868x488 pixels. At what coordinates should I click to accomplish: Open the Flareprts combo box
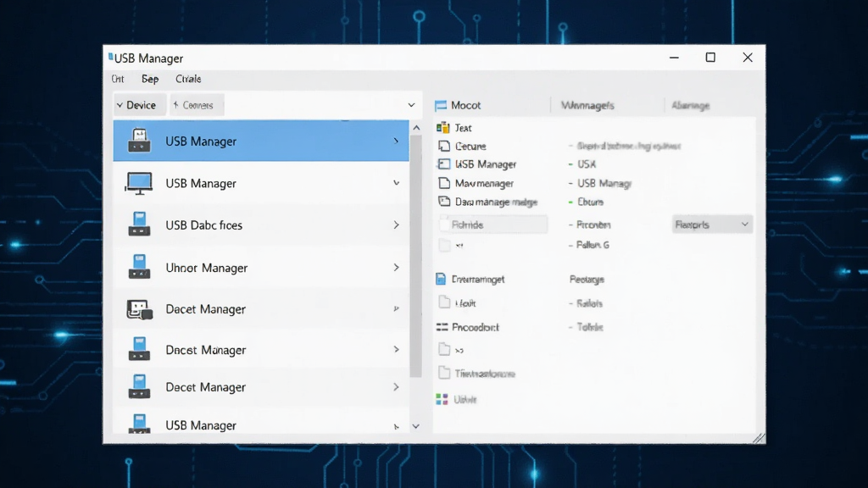[x=712, y=225]
